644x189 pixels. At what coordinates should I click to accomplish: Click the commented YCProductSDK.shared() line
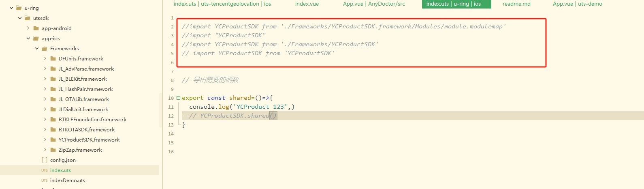[233, 116]
